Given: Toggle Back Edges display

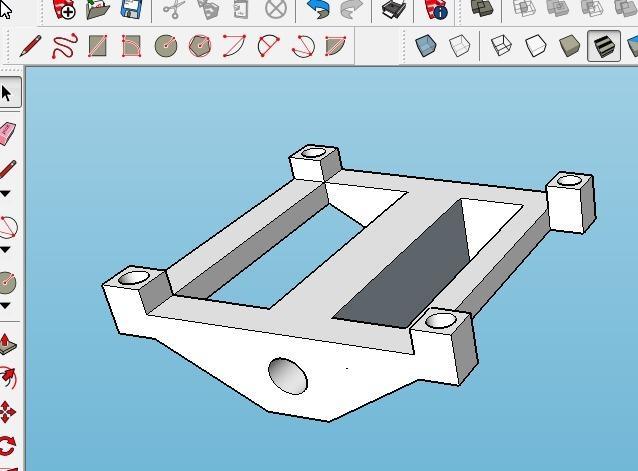Looking at the screenshot, I should pos(460,46).
